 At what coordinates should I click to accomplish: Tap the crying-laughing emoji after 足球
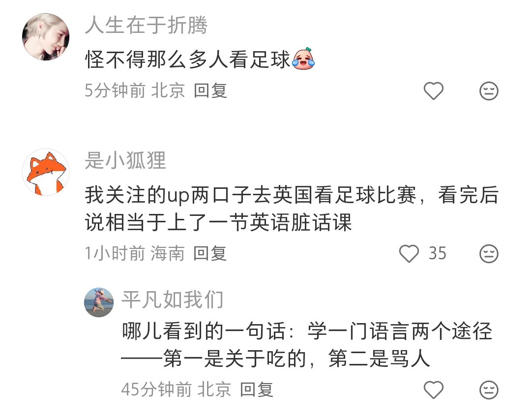[x=303, y=59]
